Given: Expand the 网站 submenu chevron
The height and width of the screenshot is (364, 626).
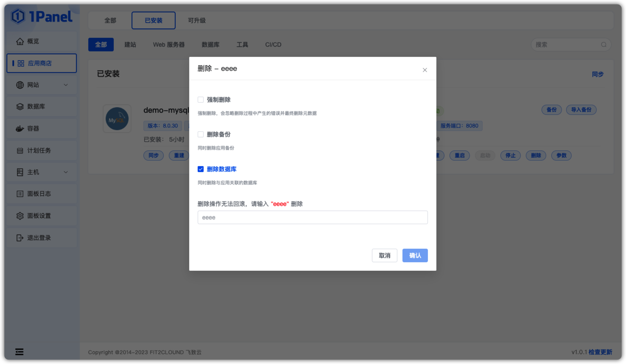Looking at the screenshot, I should tap(66, 85).
